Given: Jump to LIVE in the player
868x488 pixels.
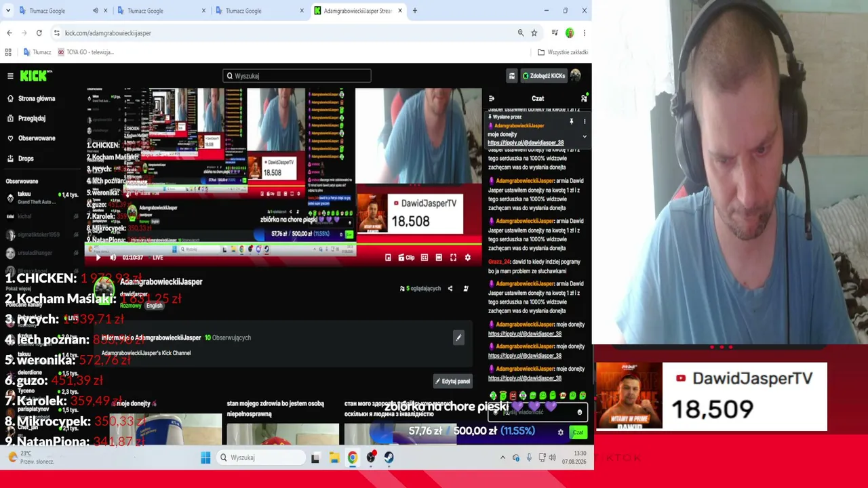Looking at the screenshot, I should pos(158,258).
